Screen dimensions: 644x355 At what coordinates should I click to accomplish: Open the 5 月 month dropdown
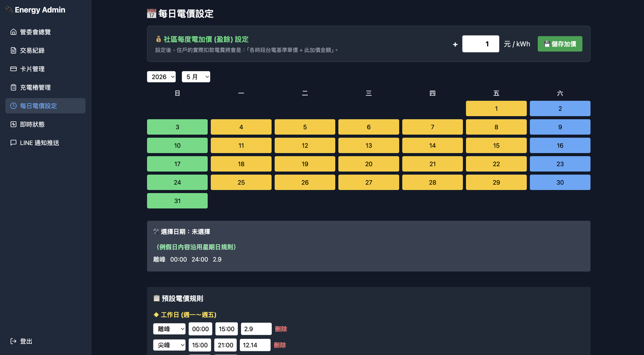[x=196, y=77]
